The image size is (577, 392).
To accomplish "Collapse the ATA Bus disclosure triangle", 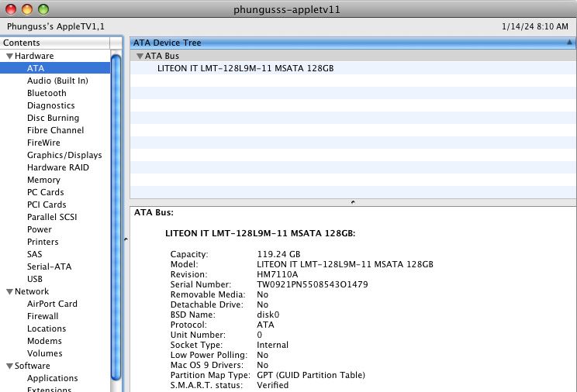I will 140,57.
